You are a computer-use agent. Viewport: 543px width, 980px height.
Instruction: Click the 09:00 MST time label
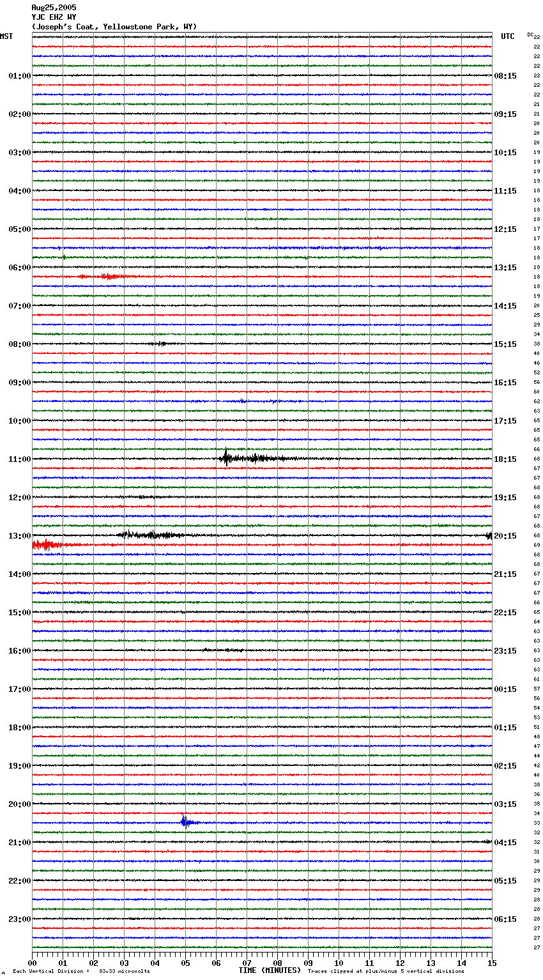pyautogui.click(x=20, y=383)
